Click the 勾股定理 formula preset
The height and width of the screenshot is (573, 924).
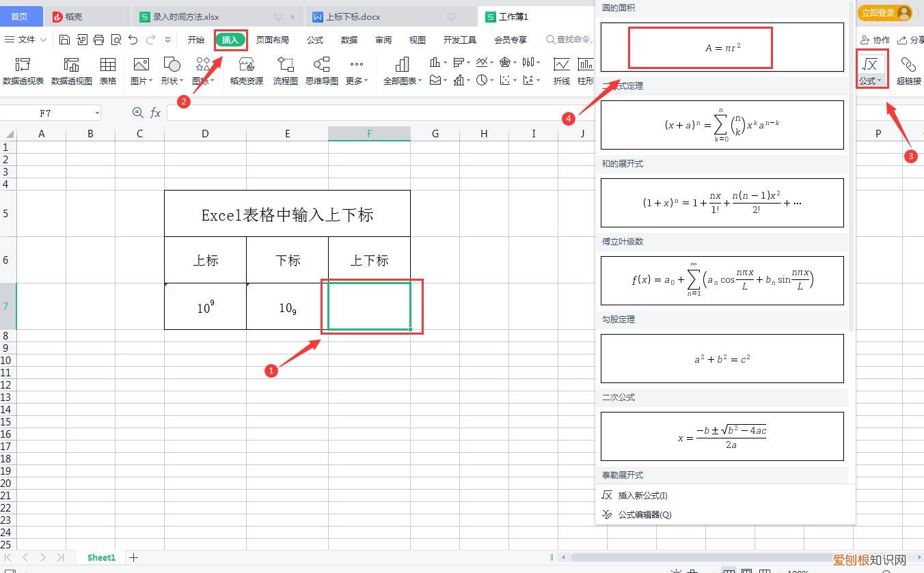722,358
